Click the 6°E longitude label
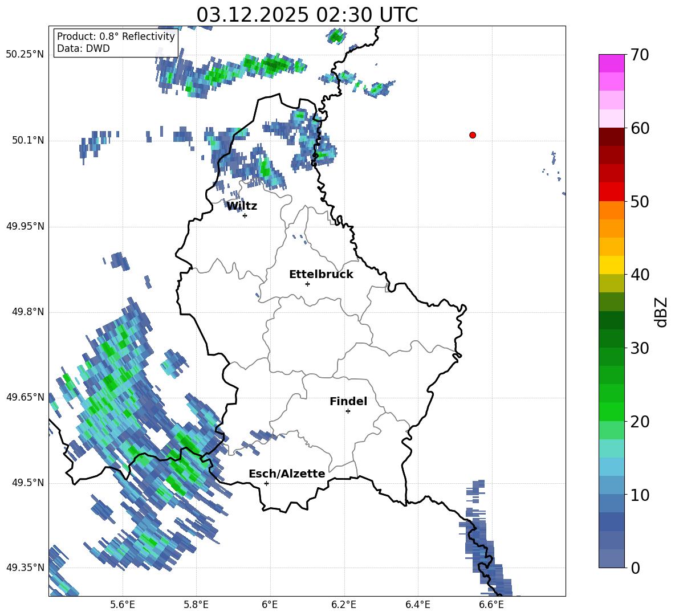Image resolution: width=675 pixels, height=616 pixels. 270,605
